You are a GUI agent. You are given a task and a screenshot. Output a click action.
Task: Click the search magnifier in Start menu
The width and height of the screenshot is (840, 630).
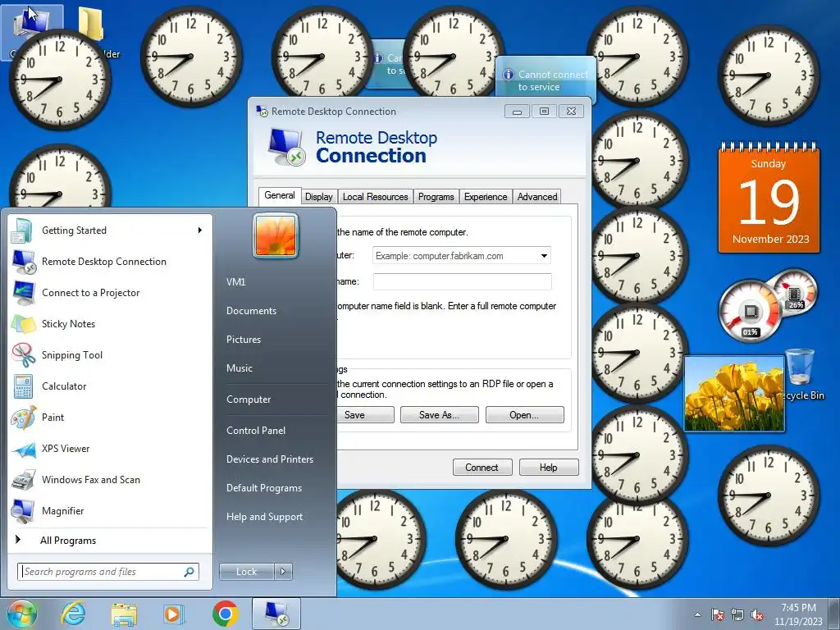(189, 572)
